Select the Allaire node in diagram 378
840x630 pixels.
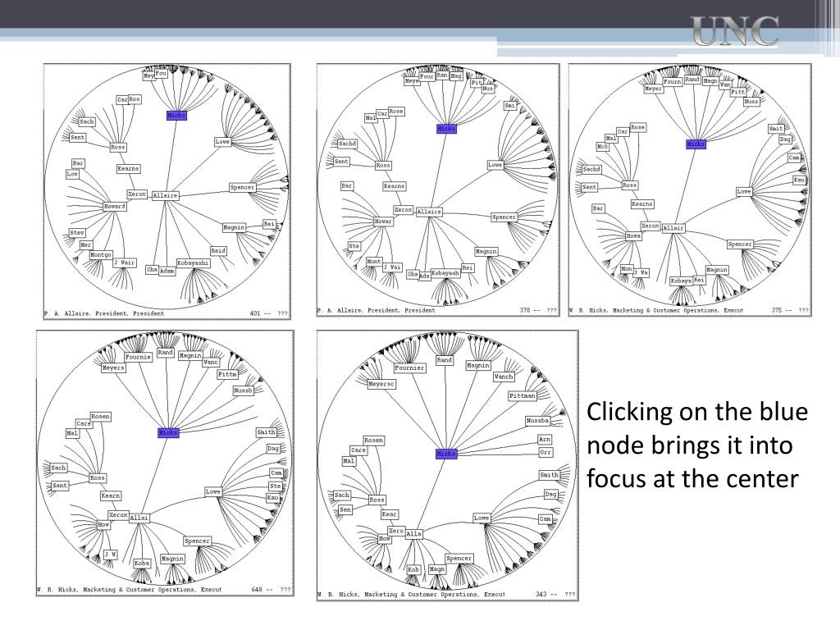pyautogui.click(x=429, y=212)
